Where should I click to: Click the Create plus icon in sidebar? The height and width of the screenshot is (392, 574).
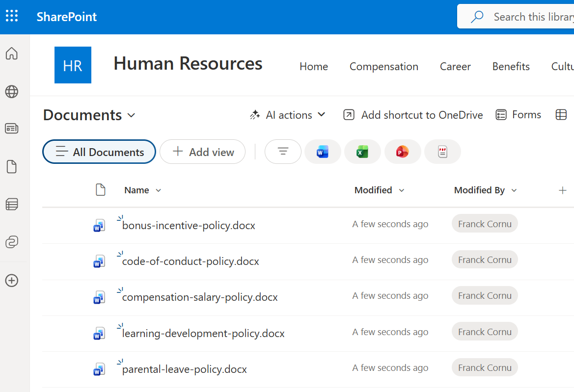point(12,281)
